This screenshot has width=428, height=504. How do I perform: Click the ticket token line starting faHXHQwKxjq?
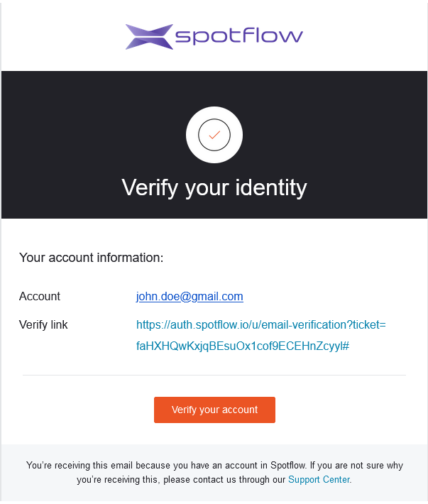[242, 346]
